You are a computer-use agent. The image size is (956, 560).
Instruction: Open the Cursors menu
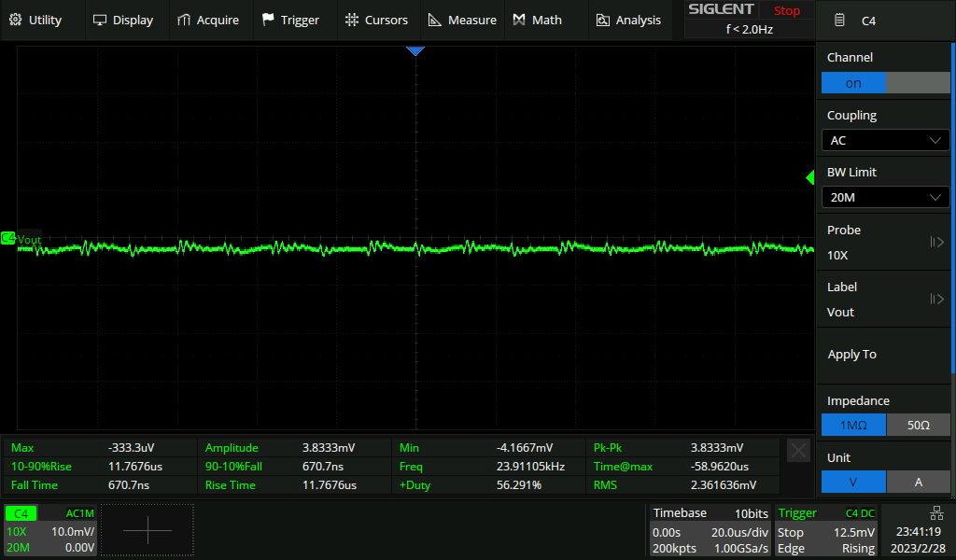pyautogui.click(x=376, y=21)
